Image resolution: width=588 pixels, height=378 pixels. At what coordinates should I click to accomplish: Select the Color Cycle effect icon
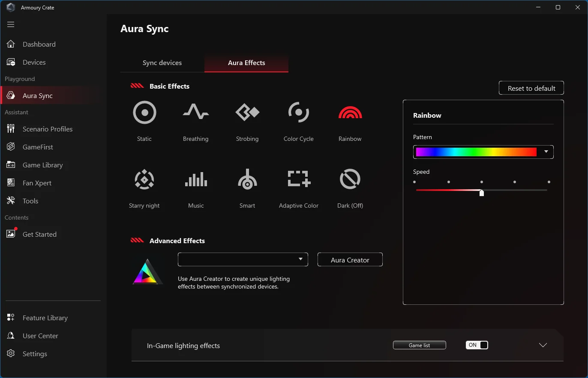299,113
